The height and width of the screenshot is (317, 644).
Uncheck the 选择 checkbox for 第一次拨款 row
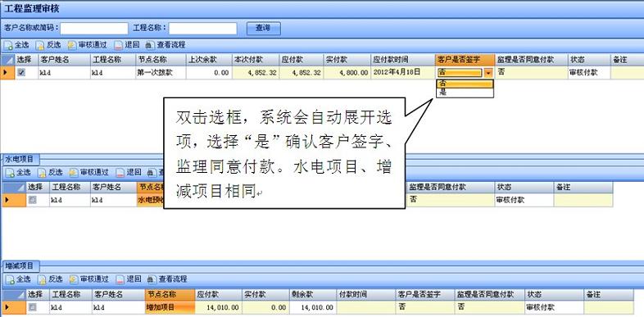point(22,72)
